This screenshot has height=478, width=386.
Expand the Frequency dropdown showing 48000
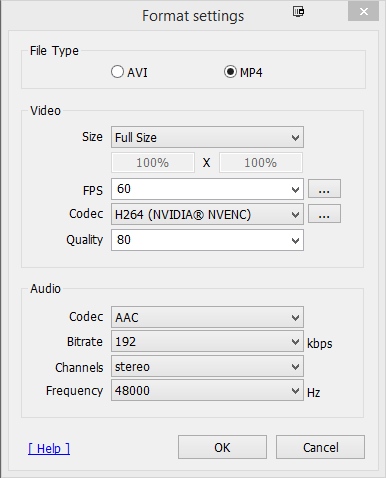[x=207, y=390]
